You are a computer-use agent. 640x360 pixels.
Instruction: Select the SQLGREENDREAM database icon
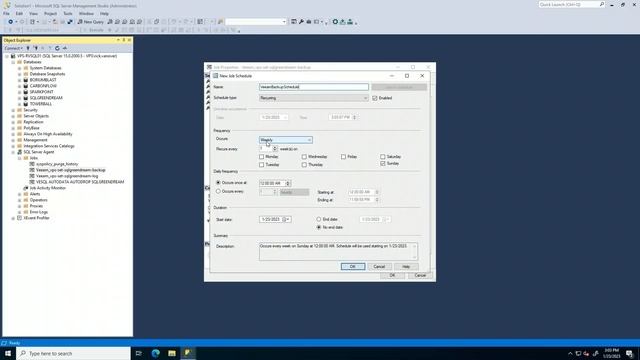coord(26,98)
